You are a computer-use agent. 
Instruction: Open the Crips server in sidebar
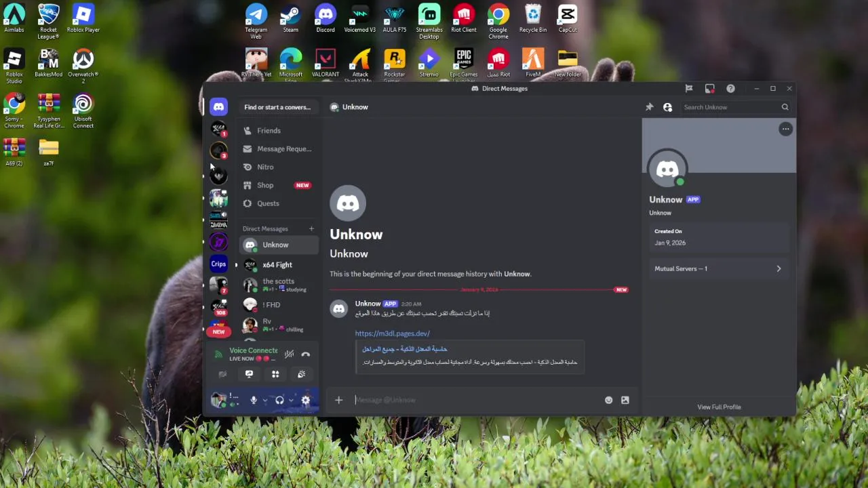(218, 264)
